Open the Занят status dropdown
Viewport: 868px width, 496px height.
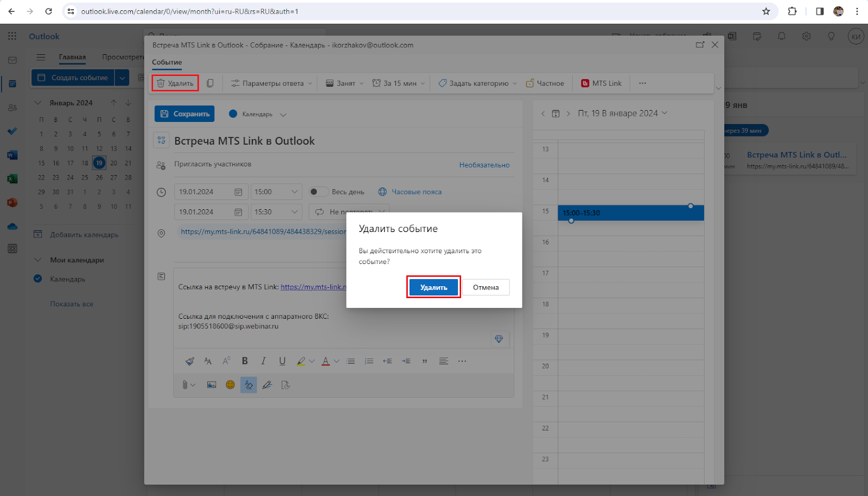coord(344,83)
